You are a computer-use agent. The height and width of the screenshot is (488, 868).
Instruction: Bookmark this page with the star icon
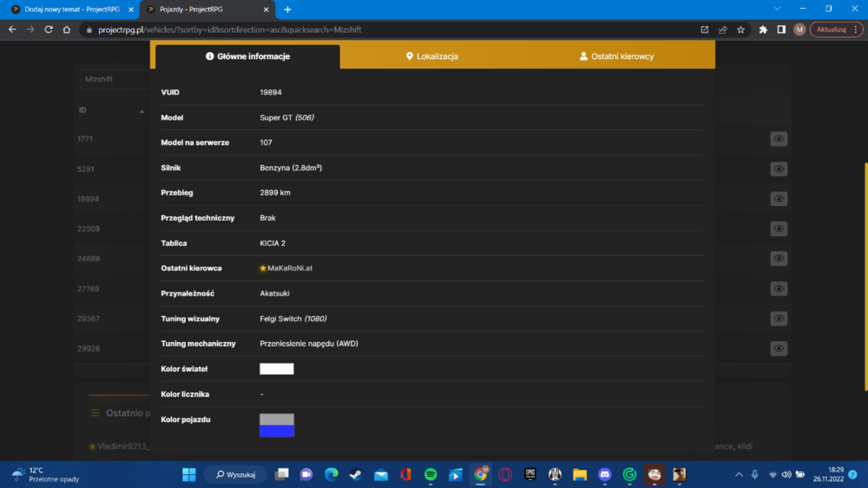740,30
